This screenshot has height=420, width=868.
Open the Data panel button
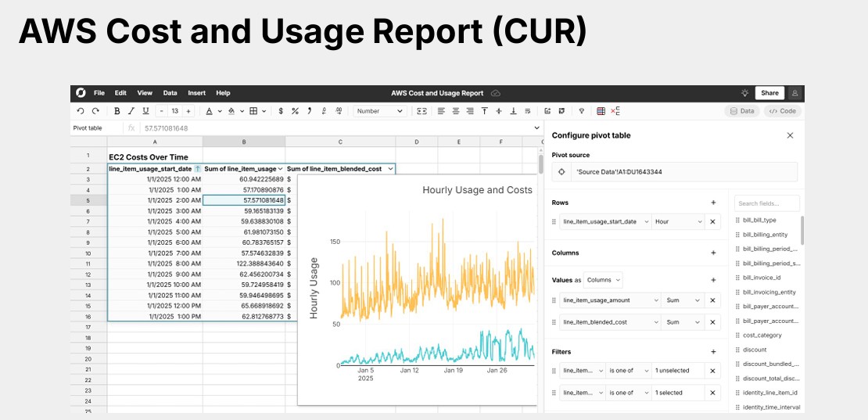click(x=742, y=111)
